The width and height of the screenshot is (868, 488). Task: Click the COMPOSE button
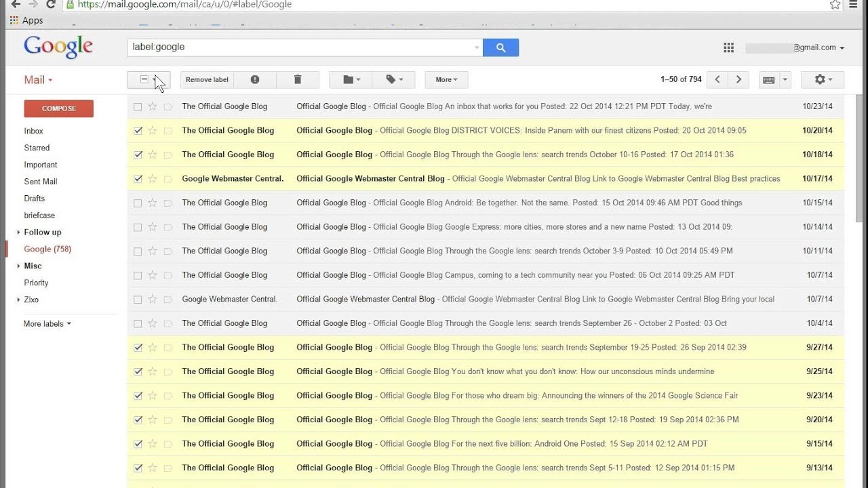coord(58,108)
